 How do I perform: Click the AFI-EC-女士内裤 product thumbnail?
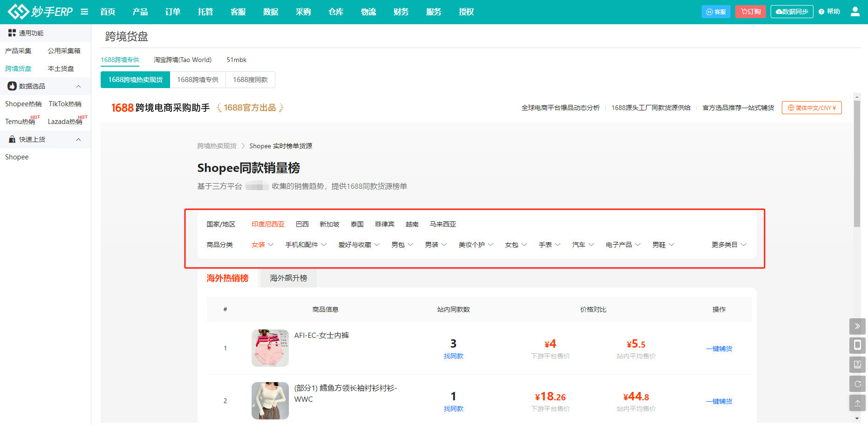pos(270,348)
